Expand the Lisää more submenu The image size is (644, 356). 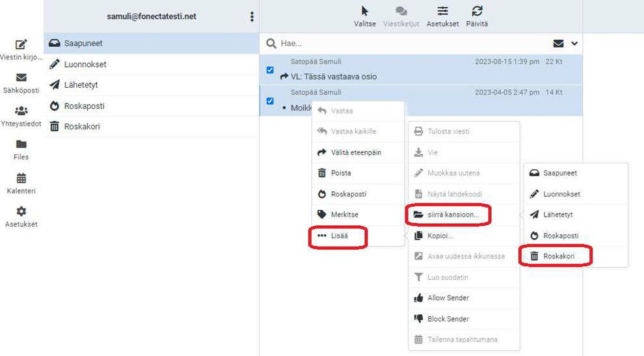339,236
